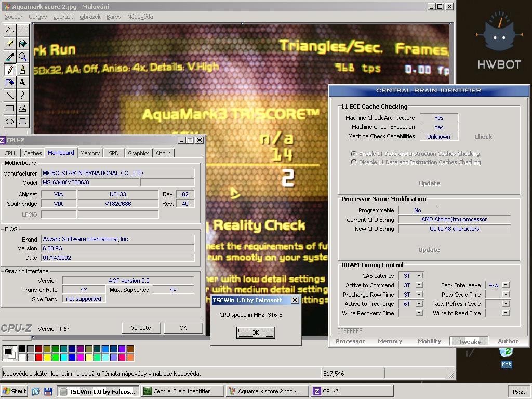The height and width of the screenshot is (399, 532).
Task: Pick the bright red palette swatch
Action: point(38,356)
